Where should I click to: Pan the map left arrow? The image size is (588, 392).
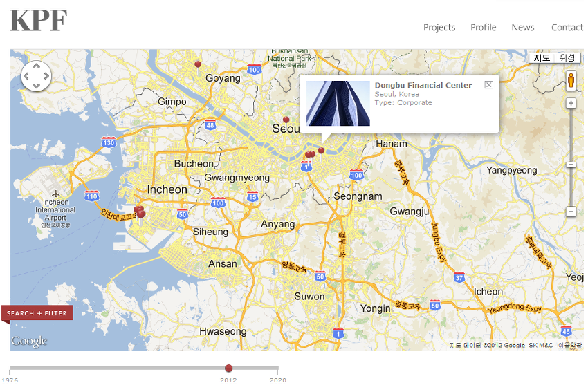pyautogui.click(x=26, y=76)
